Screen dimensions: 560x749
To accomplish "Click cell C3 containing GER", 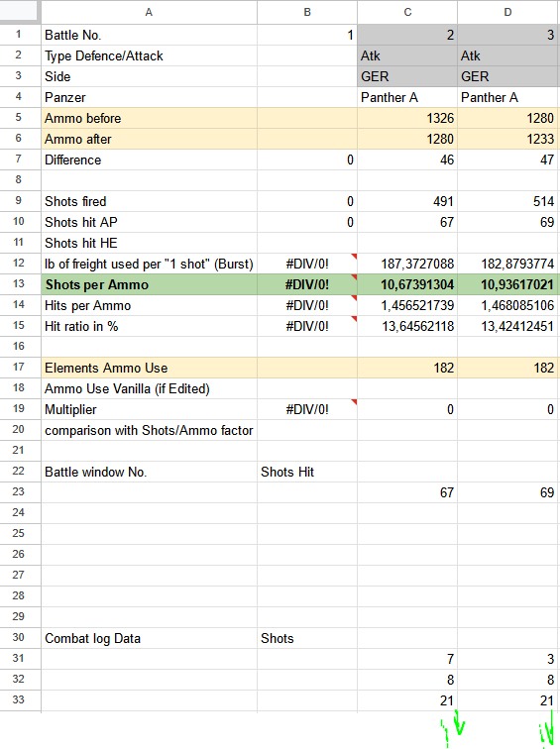I will tap(407, 76).
